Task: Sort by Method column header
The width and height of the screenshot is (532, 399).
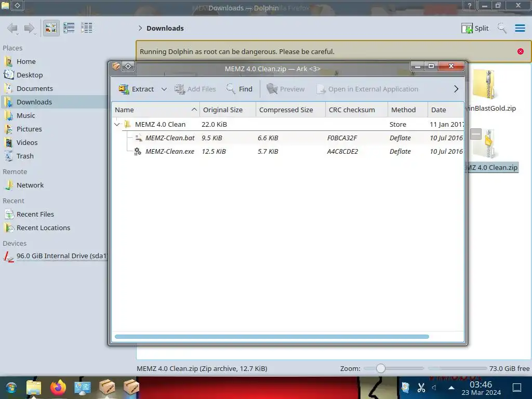Action: (x=407, y=110)
